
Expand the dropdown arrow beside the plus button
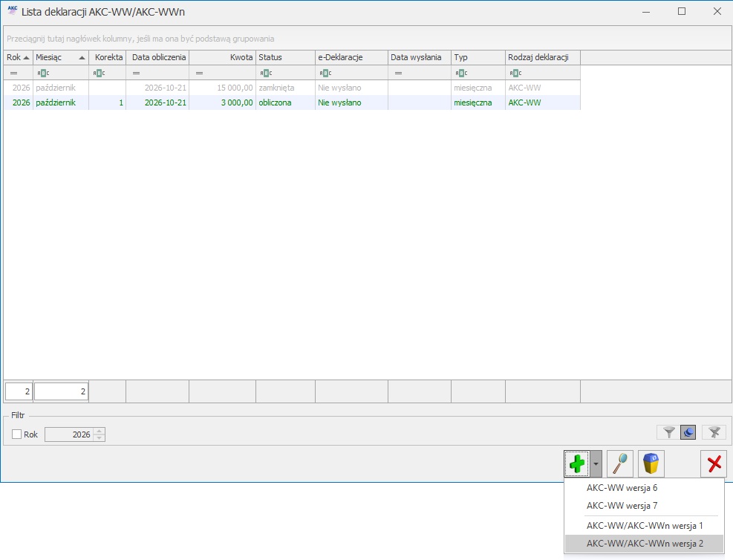[x=596, y=463]
